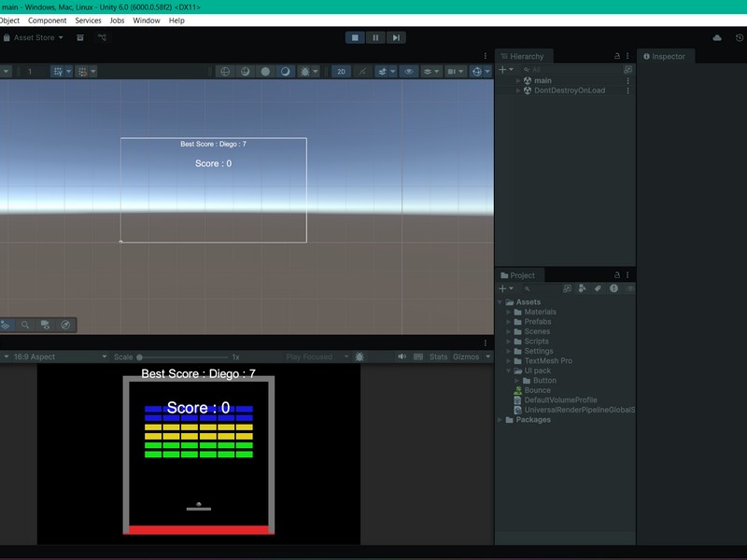Screen dimensions: 747x560
Task: Toggle 2D view in Scene toolbar
Action: pyautogui.click(x=342, y=72)
